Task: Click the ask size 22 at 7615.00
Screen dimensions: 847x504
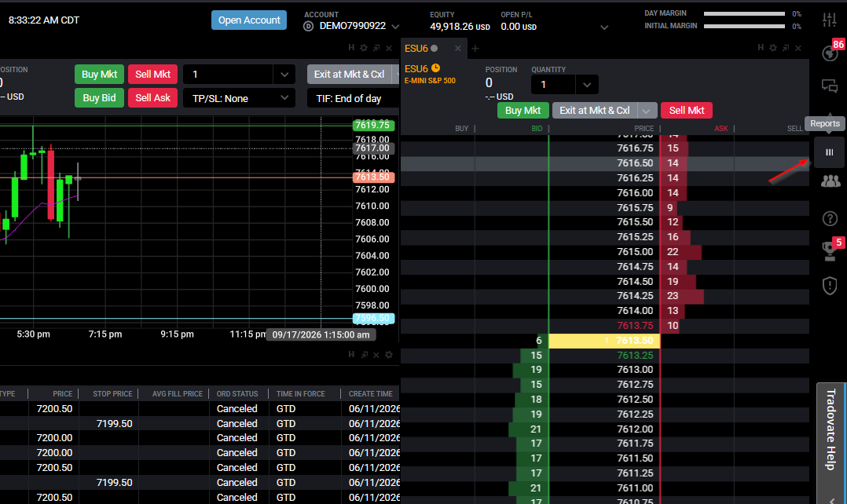Action: click(x=673, y=252)
